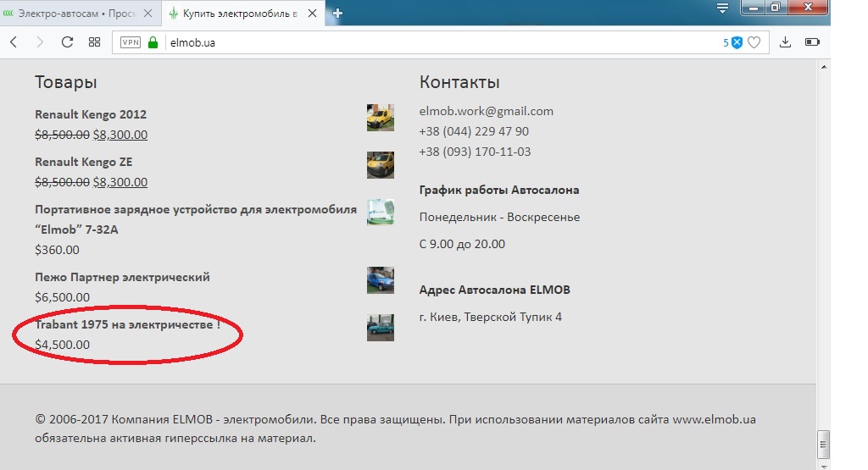Bookmark page with the heart icon
Image resolution: width=868 pixels, height=470 pixels.
pyautogui.click(x=754, y=42)
